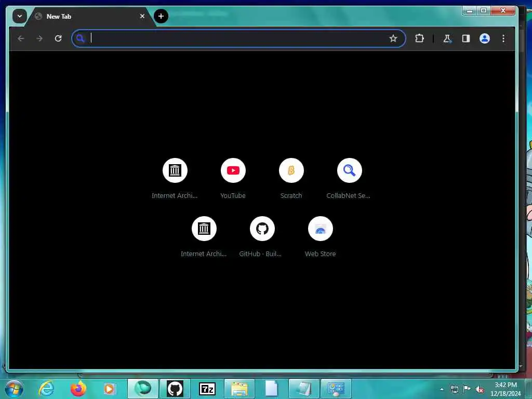Screen dimensions: 532x399
Task: Minimize the browser window
Action: (470, 10)
